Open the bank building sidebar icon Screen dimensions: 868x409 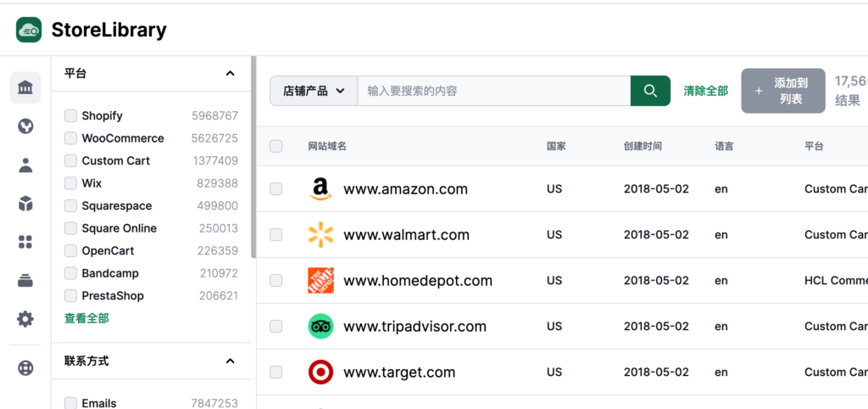[x=25, y=87]
